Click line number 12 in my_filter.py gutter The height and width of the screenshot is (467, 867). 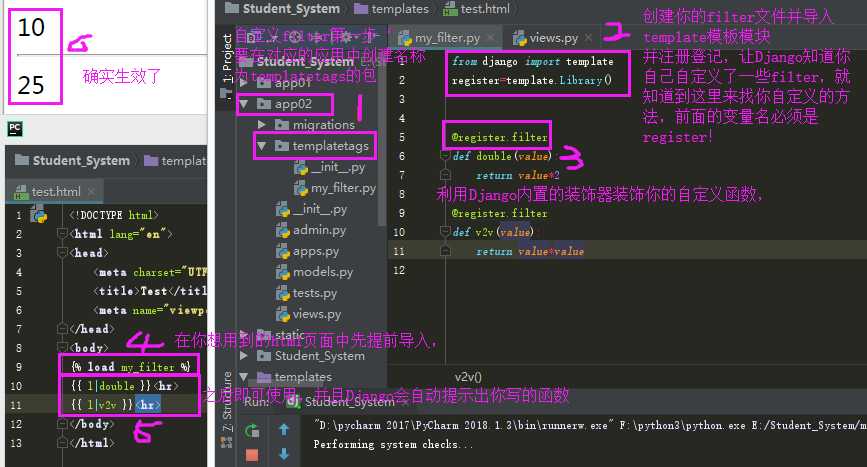(x=399, y=270)
